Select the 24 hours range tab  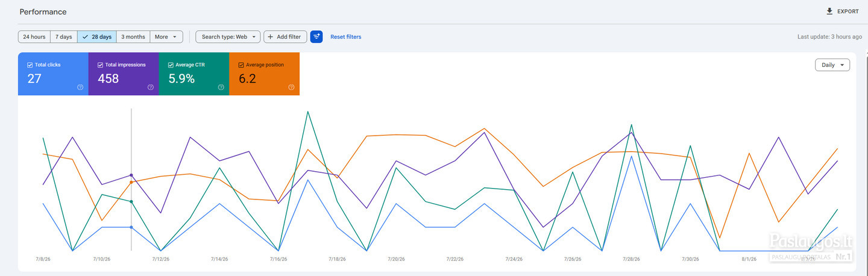point(34,37)
